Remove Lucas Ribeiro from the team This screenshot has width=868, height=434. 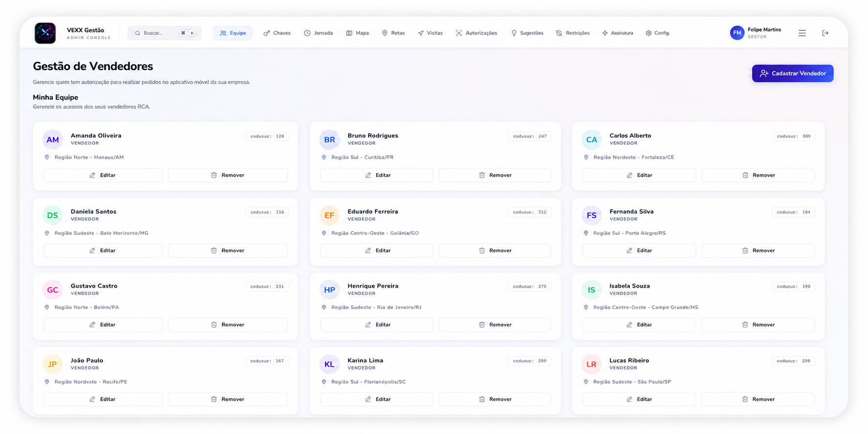pos(758,399)
